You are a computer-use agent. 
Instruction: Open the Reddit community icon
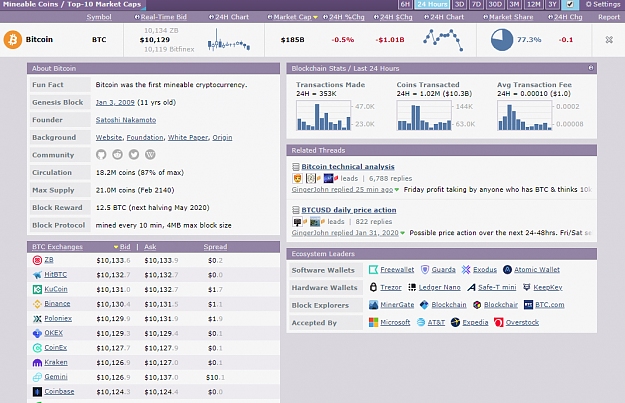coord(118,155)
